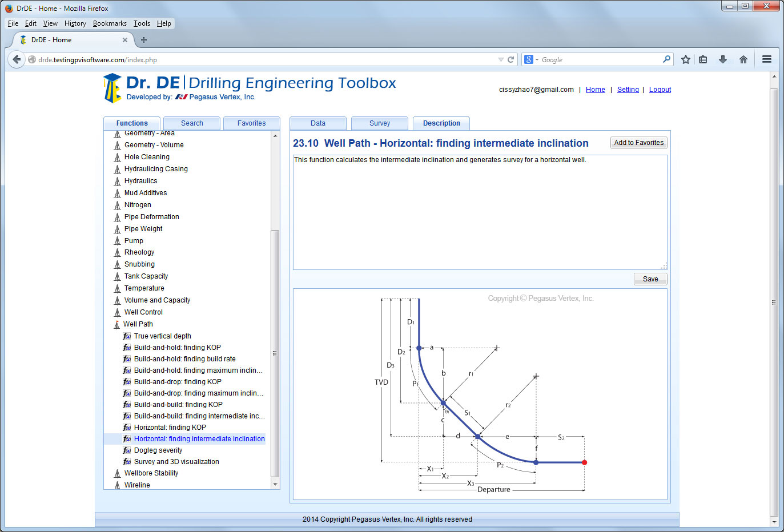Switch to the Survey tab
This screenshot has height=532, width=784.
(x=380, y=123)
